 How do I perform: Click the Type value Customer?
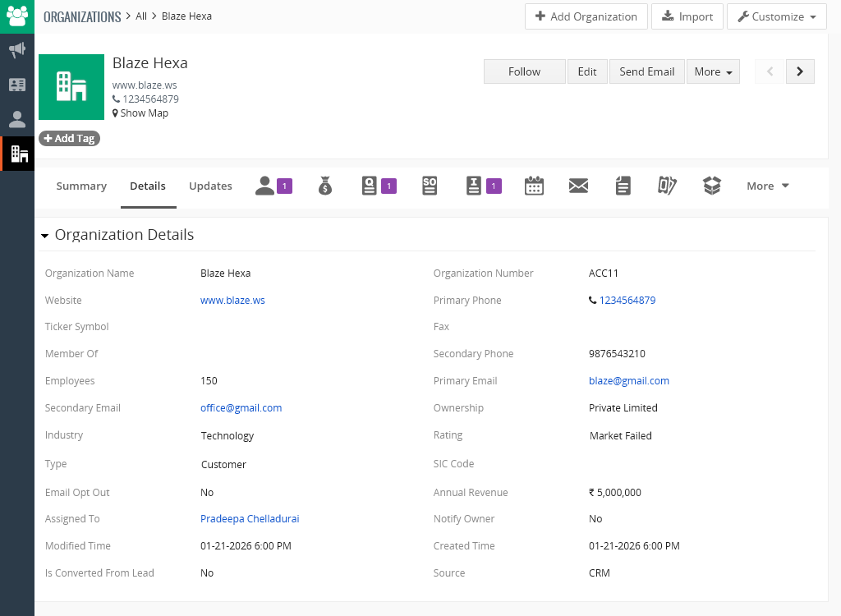coord(223,465)
